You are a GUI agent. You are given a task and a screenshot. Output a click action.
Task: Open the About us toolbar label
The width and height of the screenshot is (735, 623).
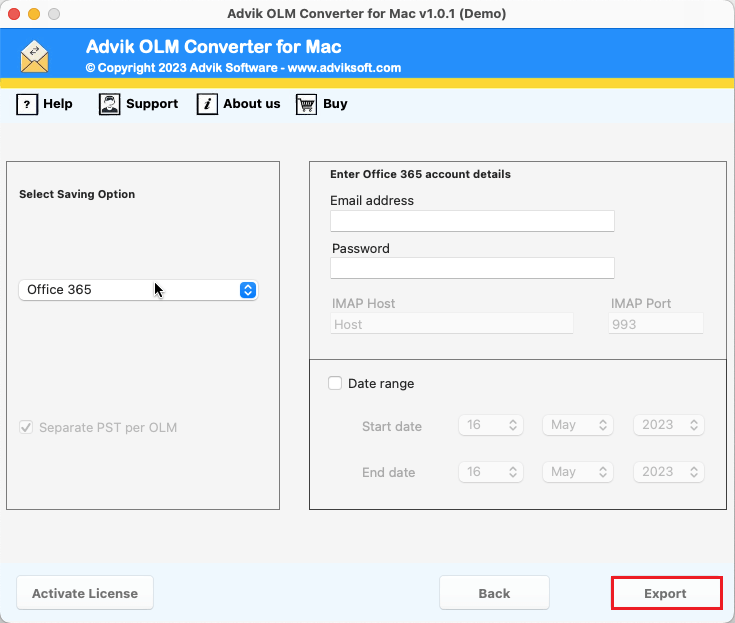pyautogui.click(x=251, y=104)
